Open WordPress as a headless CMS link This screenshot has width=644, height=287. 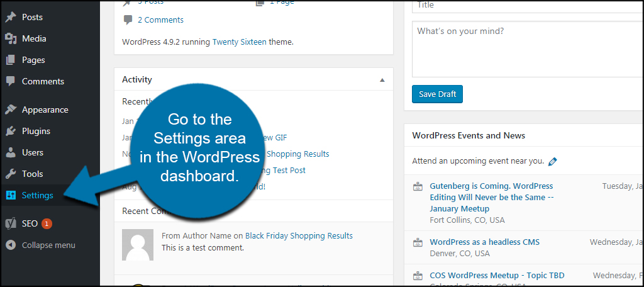tap(485, 242)
